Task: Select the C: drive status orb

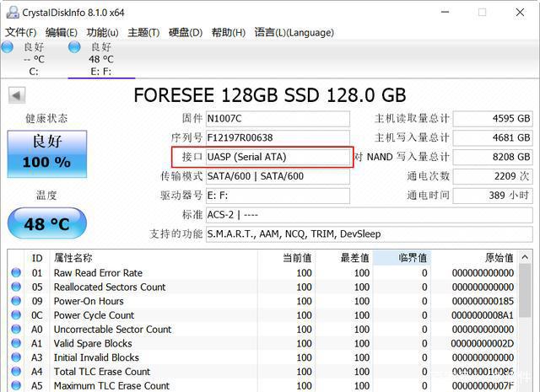Action: coord(8,47)
